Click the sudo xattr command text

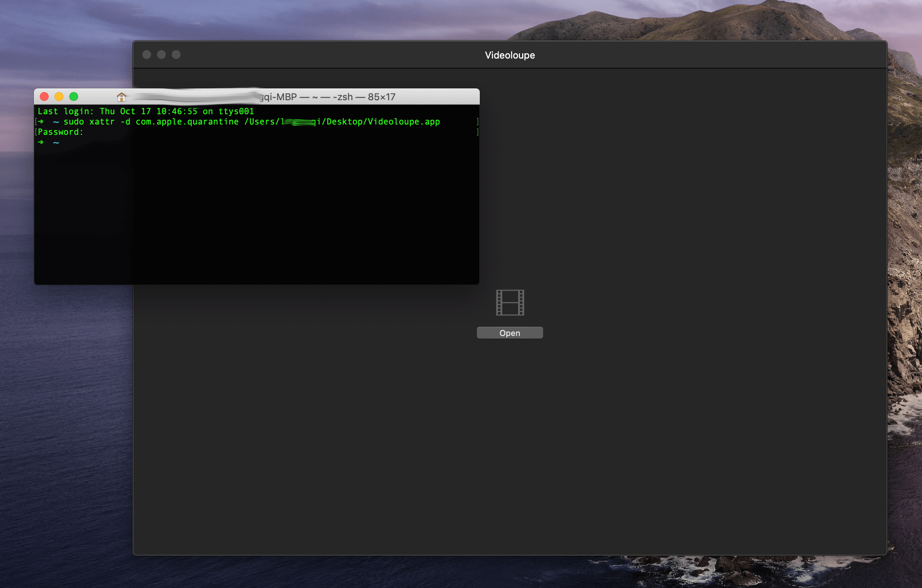[x=89, y=122]
